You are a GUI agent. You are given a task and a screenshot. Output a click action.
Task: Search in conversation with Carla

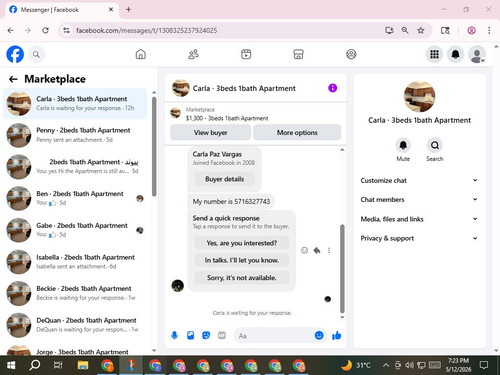tap(435, 145)
